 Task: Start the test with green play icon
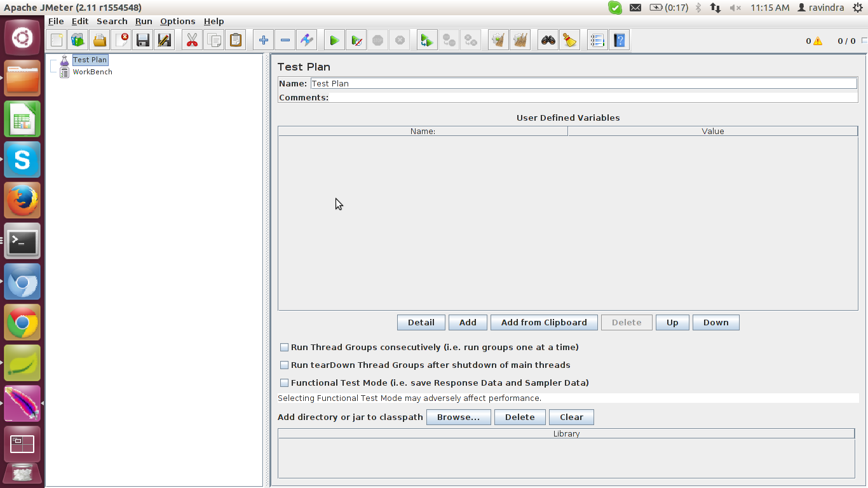(334, 41)
